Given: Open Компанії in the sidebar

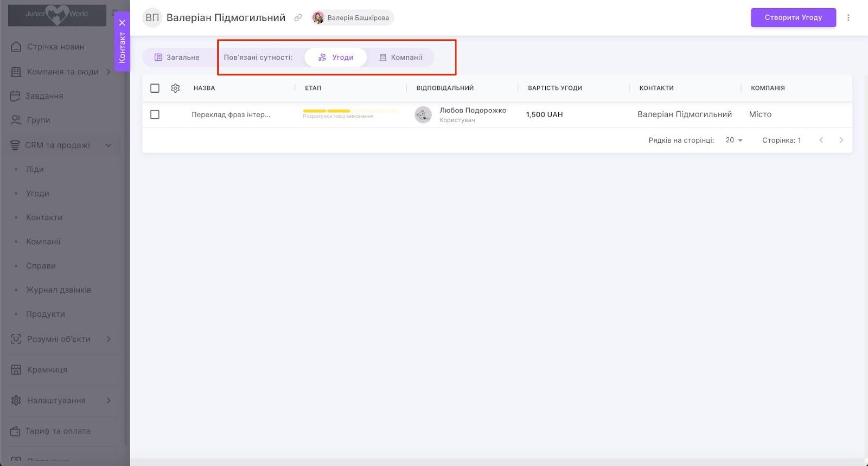Looking at the screenshot, I should tap(43, 242).
